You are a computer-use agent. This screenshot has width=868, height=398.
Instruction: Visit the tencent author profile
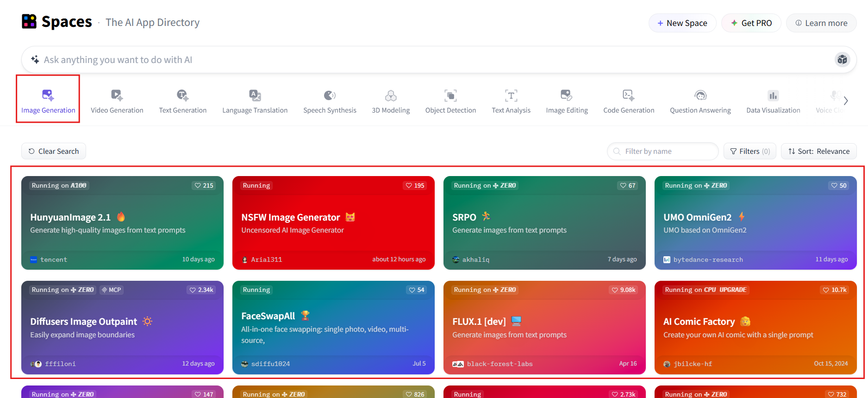49,259
